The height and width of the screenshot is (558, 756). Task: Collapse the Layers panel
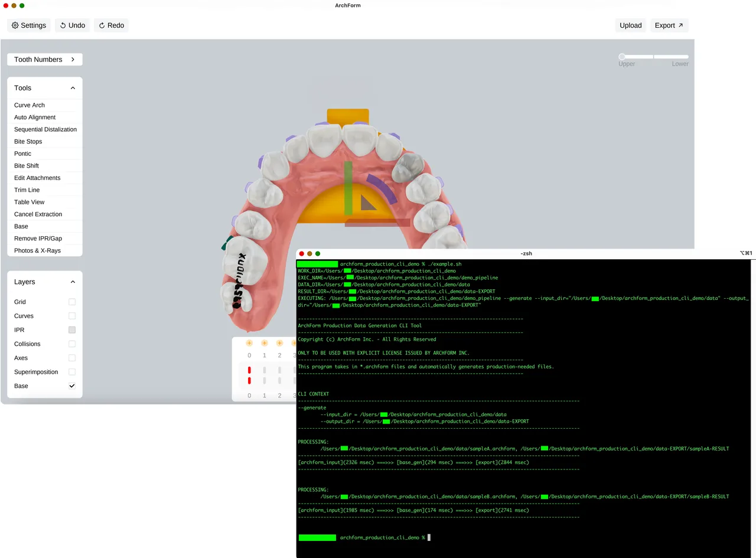coord(73,282)
